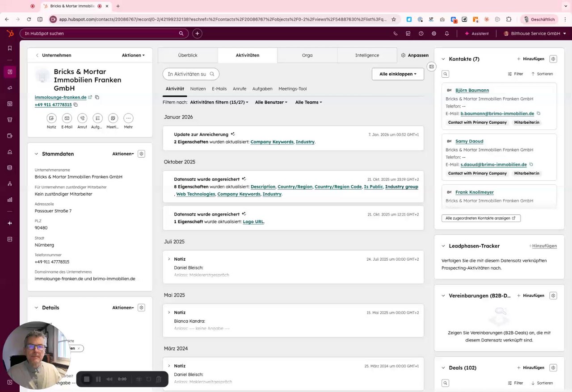This screenshot has height=392, width=572.
Task: Open the browser Extensions puzzle icon
Action: 509,19
